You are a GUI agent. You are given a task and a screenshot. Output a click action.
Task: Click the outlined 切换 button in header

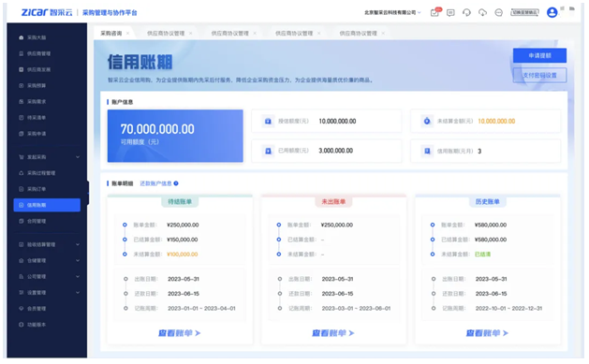(x=524, y=12)
